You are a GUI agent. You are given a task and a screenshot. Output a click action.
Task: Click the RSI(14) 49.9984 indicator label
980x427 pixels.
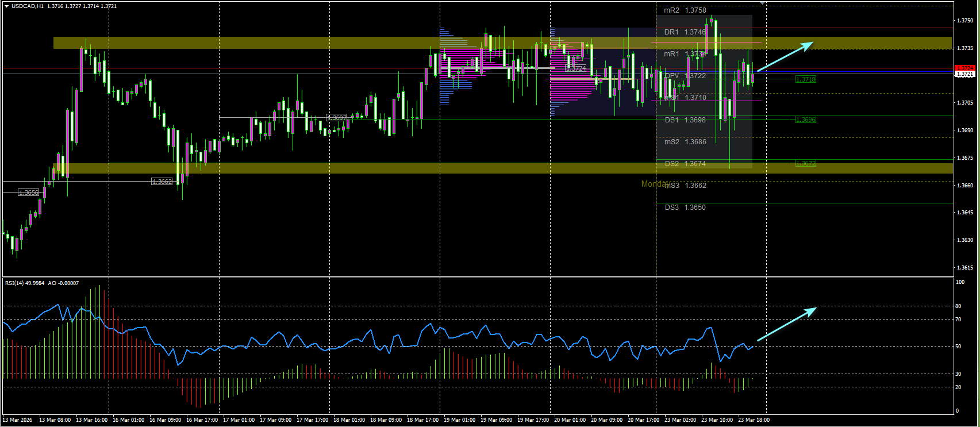[26, 283]
